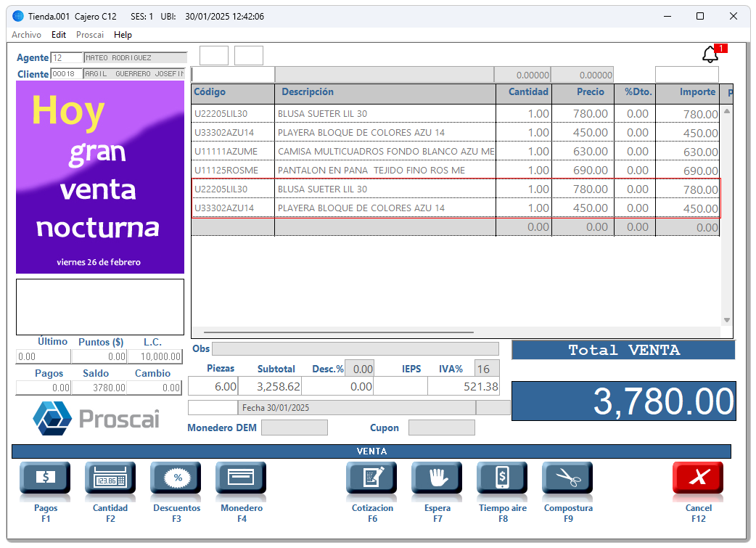Cancel the sale with the red X icon
Viewport: 756px width, 548px height.
click(x=698, y=478)
